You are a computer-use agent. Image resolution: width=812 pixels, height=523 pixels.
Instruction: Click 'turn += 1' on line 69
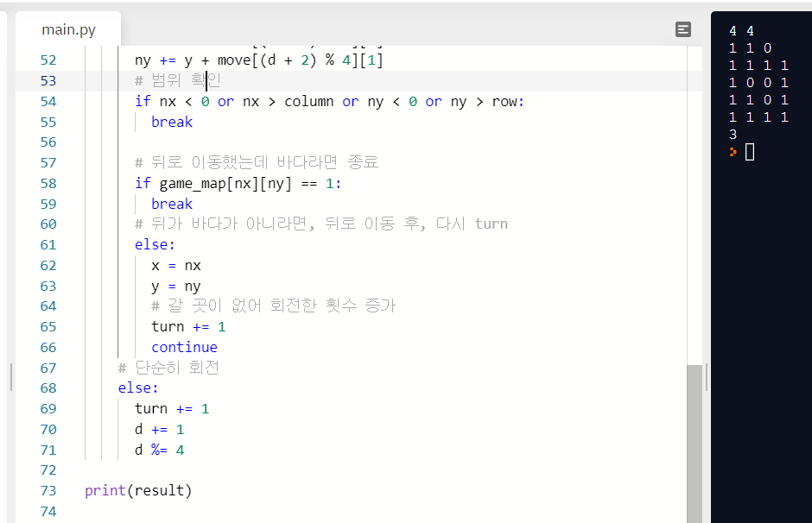[x=172, y=409]
